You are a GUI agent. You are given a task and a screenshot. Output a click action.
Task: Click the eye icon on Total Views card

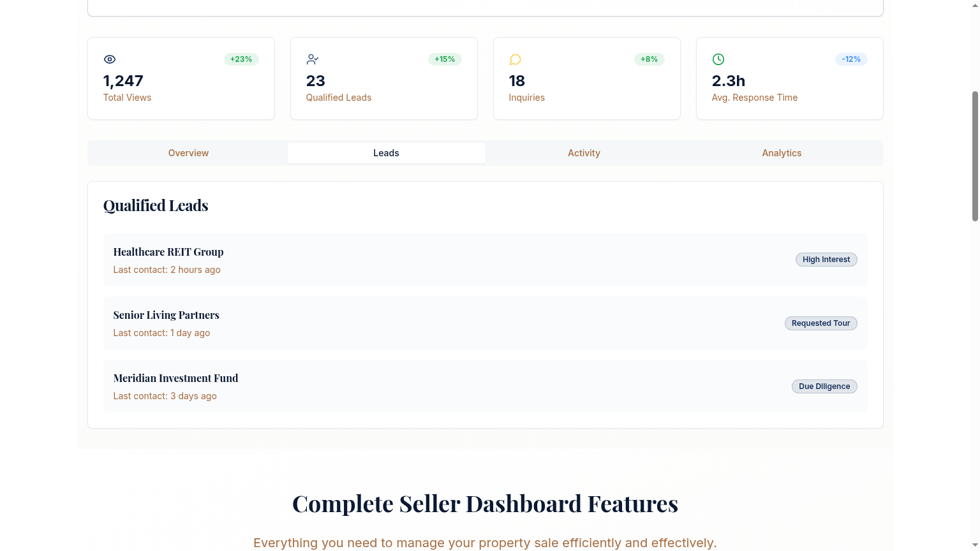point(110,59)
